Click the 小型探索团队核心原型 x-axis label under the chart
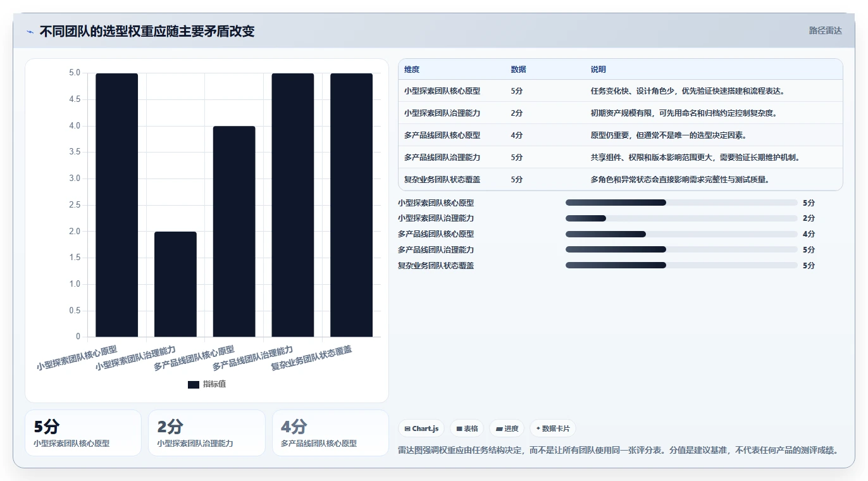Image resolution: width=868 pixels, height=481 pixels. (77, 358)
